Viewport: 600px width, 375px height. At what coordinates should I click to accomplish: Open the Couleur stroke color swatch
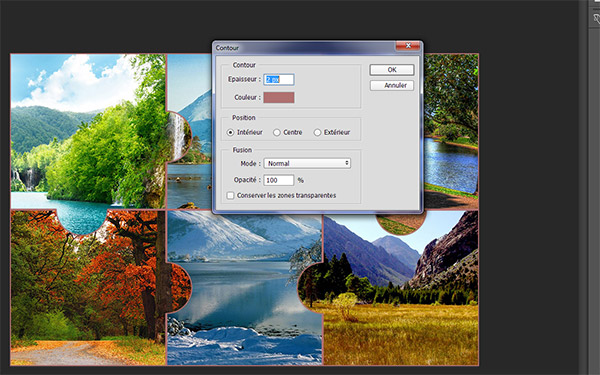[279, 98]
